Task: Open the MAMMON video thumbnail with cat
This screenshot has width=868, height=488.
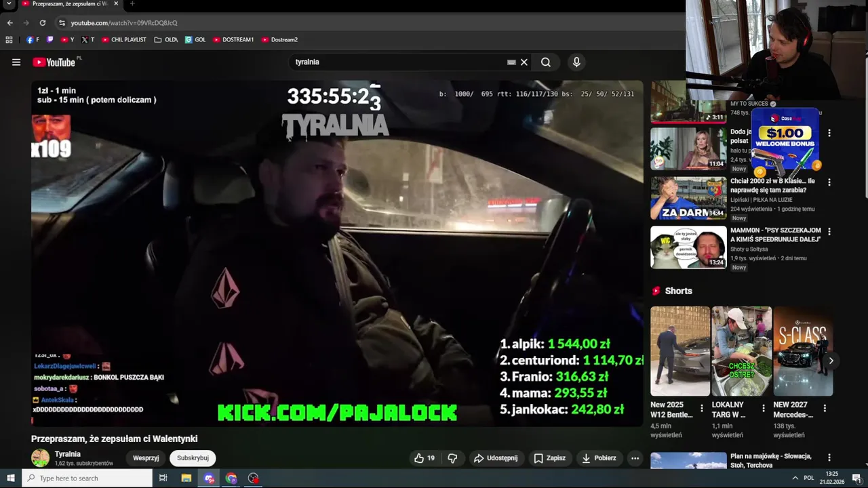Action: click(688, 247)
